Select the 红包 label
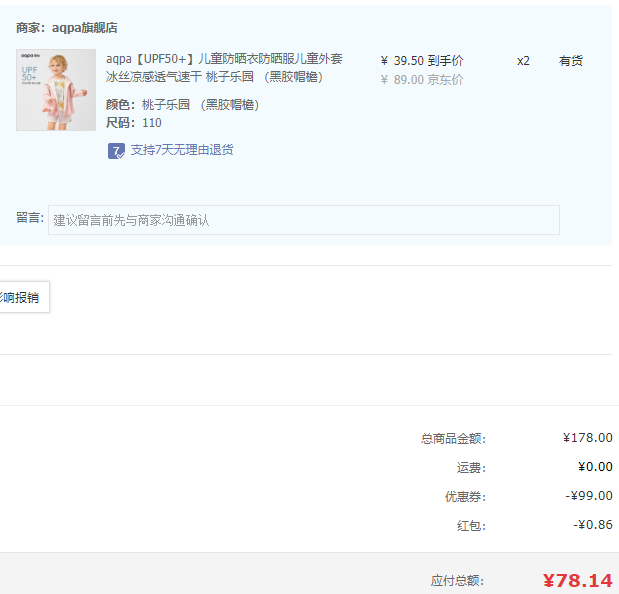This screenshot has height=594, width=619. pos(471,526)
